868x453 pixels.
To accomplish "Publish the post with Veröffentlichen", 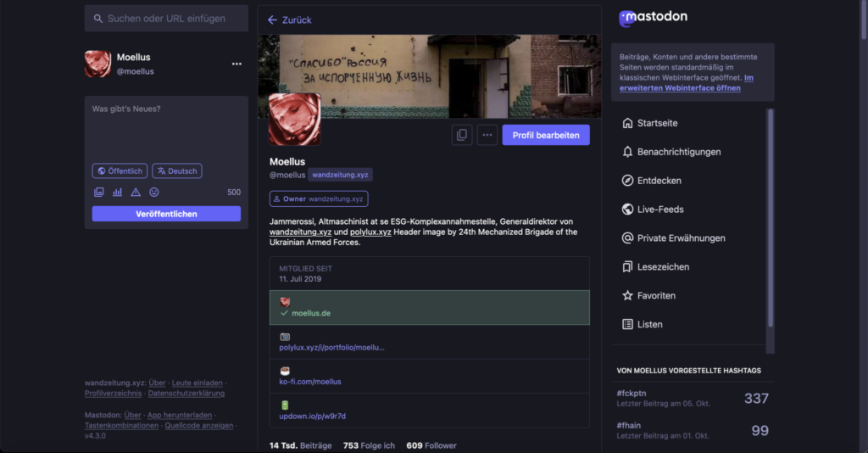I will (166, 214).
